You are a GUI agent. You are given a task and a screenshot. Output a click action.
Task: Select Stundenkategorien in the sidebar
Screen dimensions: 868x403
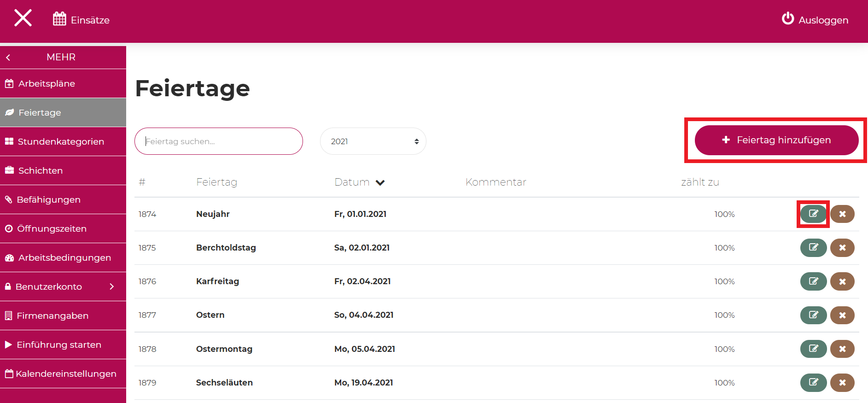(x=61, y=142)
